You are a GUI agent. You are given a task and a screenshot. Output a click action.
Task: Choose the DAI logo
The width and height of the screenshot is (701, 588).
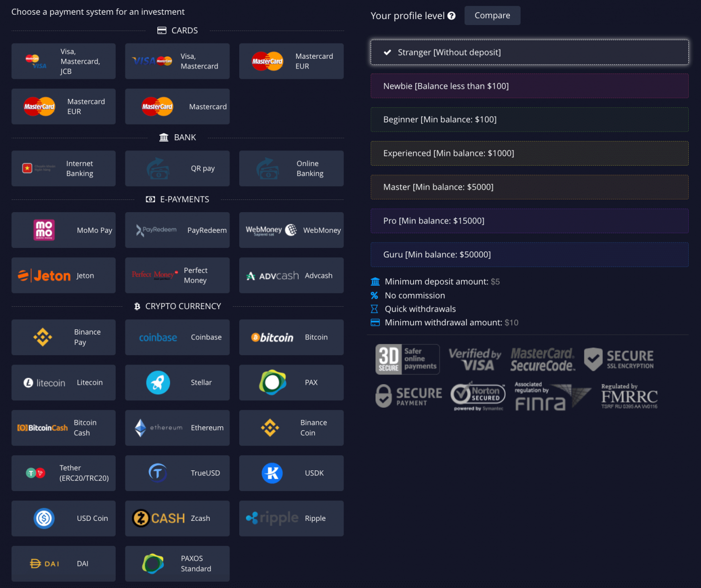(x=44, y=563)
